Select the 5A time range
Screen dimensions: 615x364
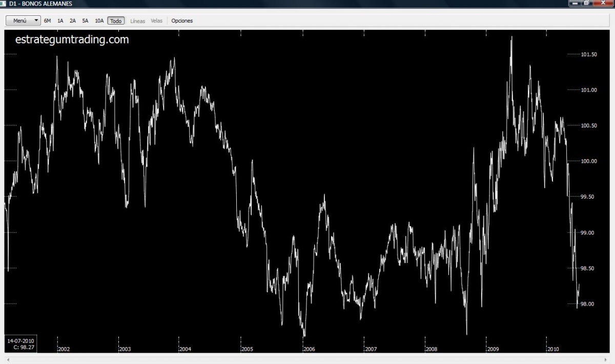click(85, 21)
